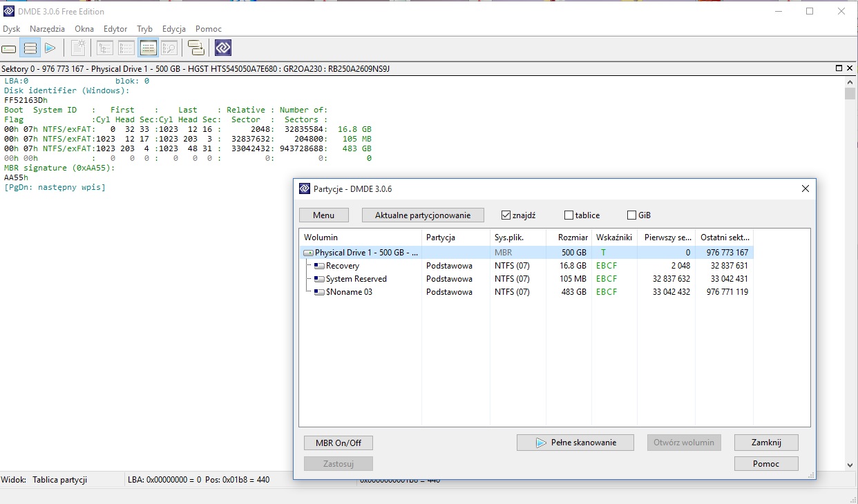Click the Menu button in Partycje dialog
858x504 pixels.
[323, 215]
